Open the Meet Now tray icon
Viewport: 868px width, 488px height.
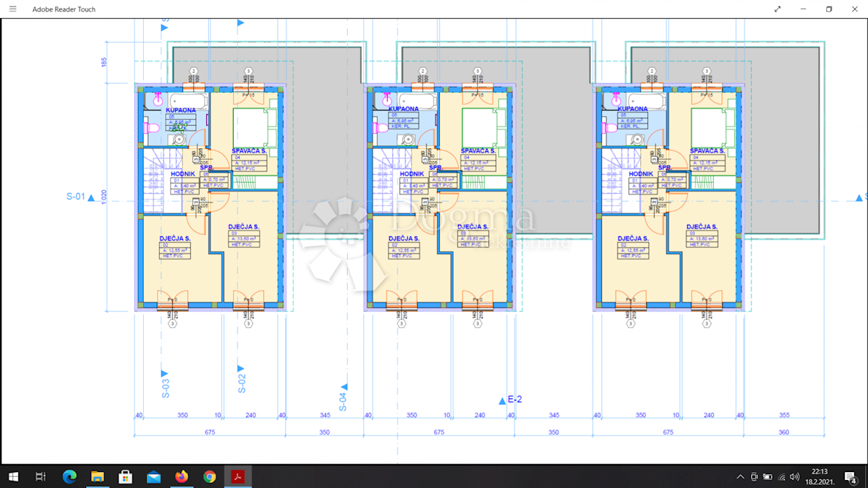[754, 476]
